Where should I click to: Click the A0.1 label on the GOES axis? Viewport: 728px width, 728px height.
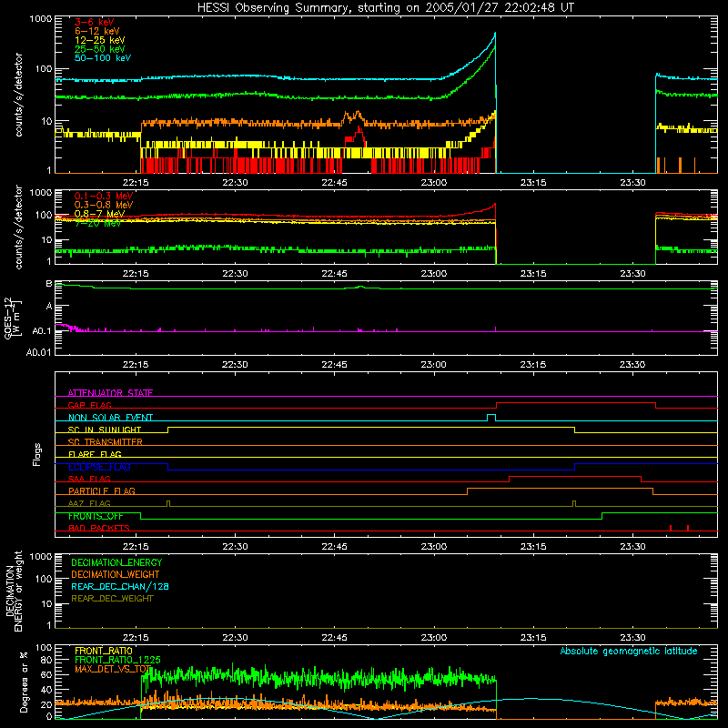pos(41,331)
